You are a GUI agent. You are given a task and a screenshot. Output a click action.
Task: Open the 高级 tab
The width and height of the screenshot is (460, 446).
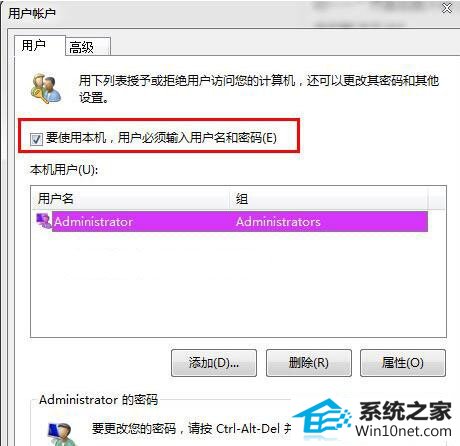88,46
